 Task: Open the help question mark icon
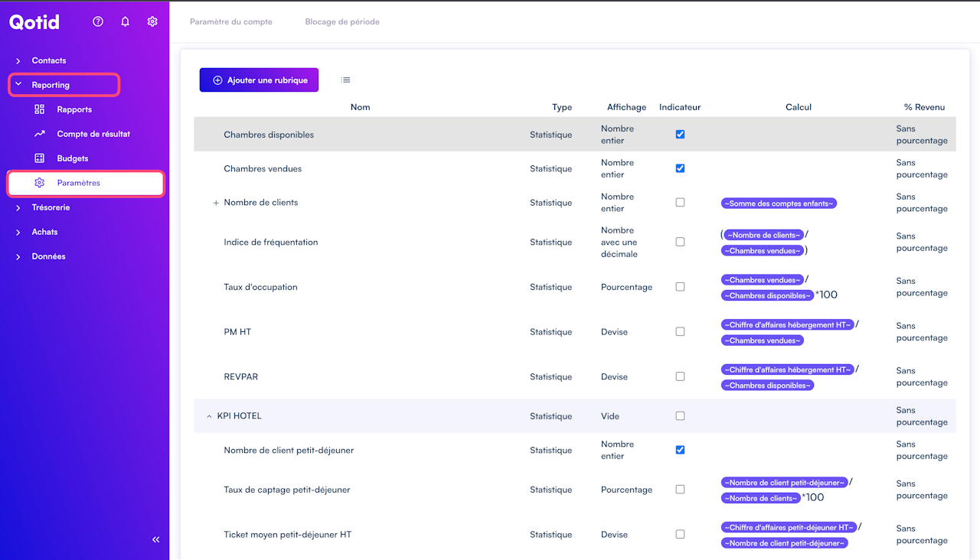[98, 21]
